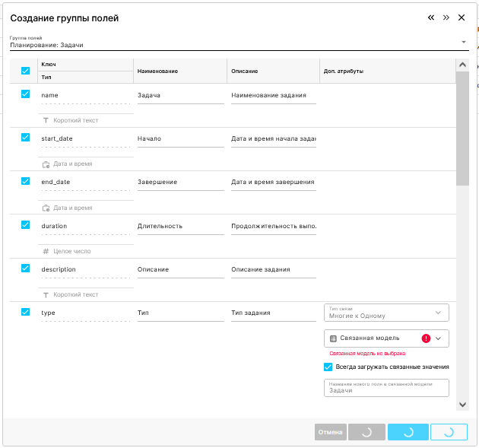Viewport: 479px width, 448px height.
Task: Click the short text type icon under name
Action: pyautogui.click(x=46, y=120)
